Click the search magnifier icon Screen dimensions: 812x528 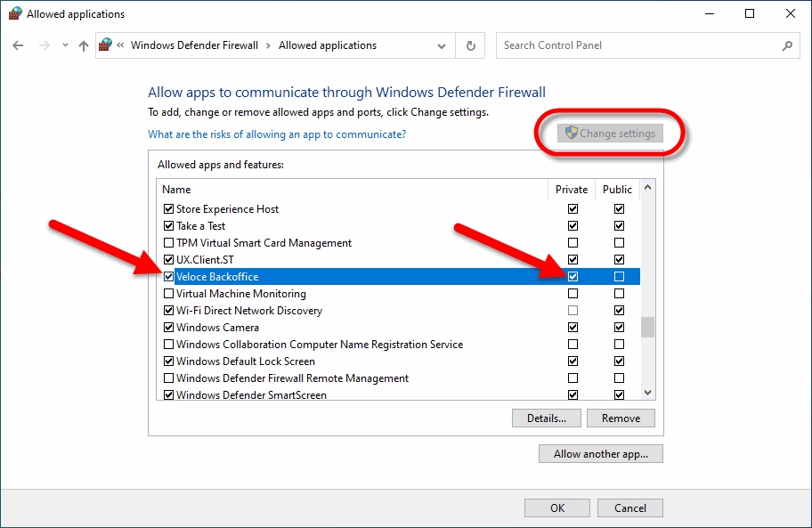point(786,45)
